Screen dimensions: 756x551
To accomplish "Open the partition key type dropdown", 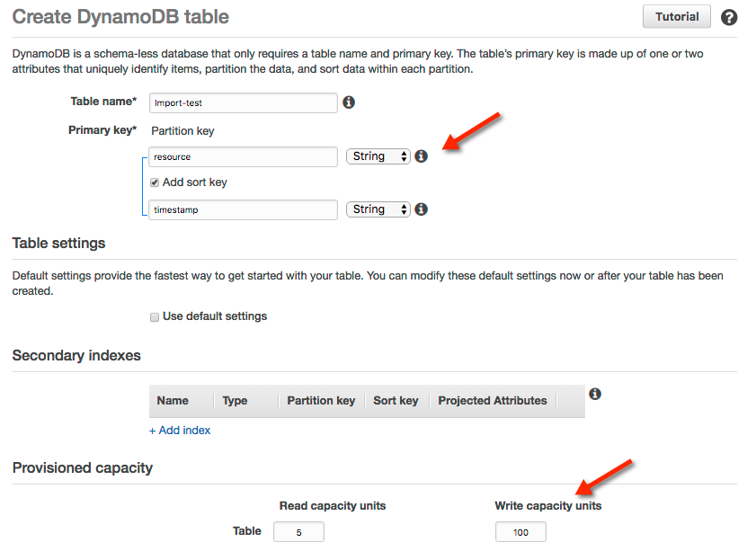I will click(378, 156).
